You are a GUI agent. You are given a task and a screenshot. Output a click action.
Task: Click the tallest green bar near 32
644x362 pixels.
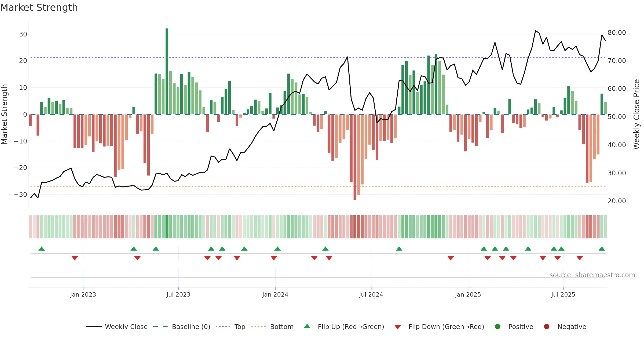coord(167,71)
